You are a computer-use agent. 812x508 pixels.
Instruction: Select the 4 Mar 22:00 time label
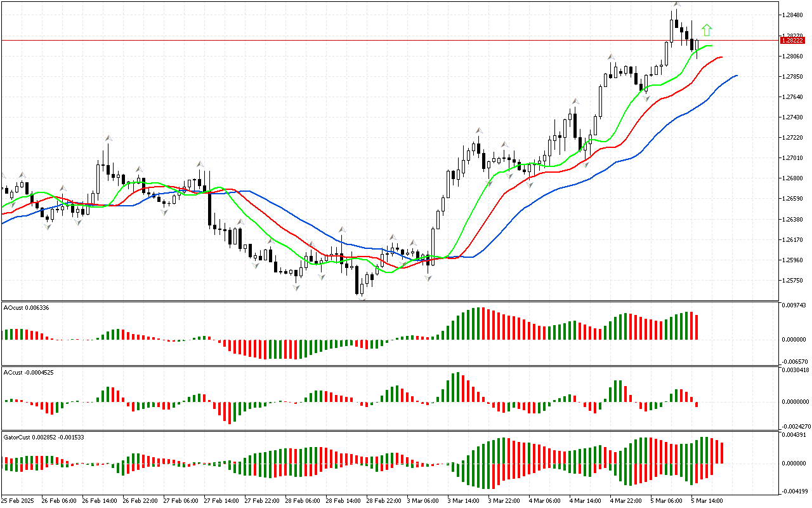pos(627,500)
